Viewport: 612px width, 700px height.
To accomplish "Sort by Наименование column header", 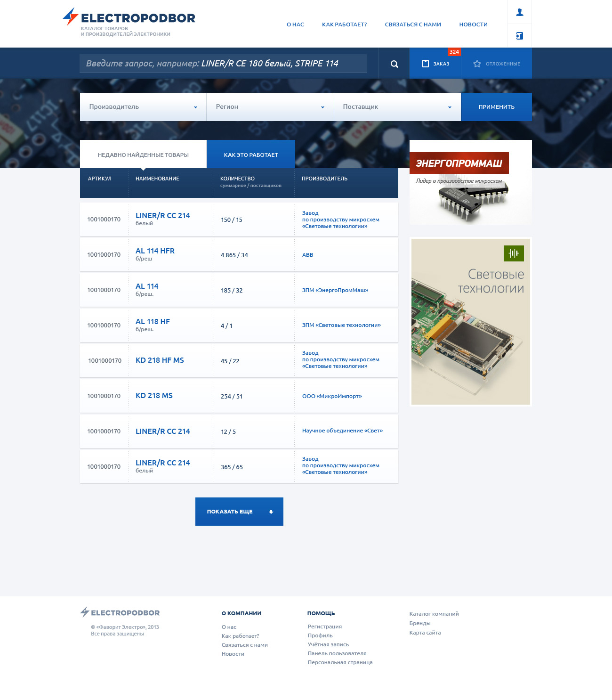I will (x=157, y=179).
